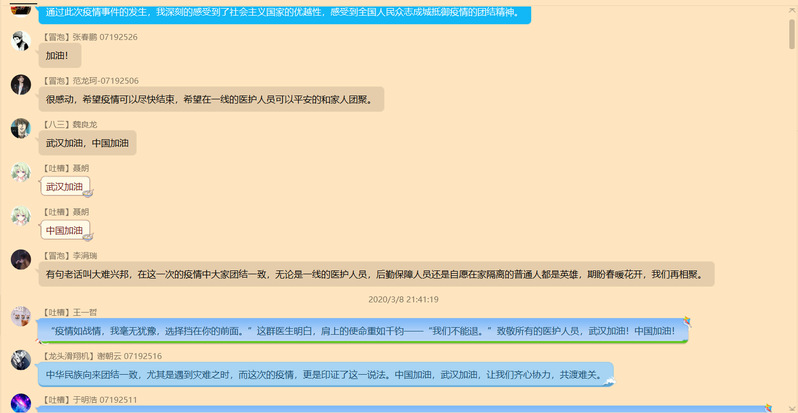798x413 pixels.
Task: Select 魏良龙's 武汉加油,中国加油 message bubble
Action: coord(88,143)
